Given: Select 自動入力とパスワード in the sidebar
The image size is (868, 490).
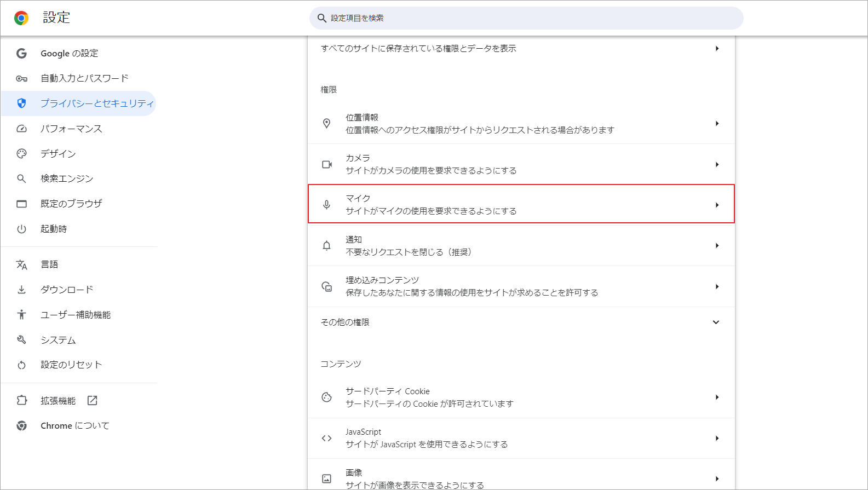Looking at the screenshot, I should point(84,78).
